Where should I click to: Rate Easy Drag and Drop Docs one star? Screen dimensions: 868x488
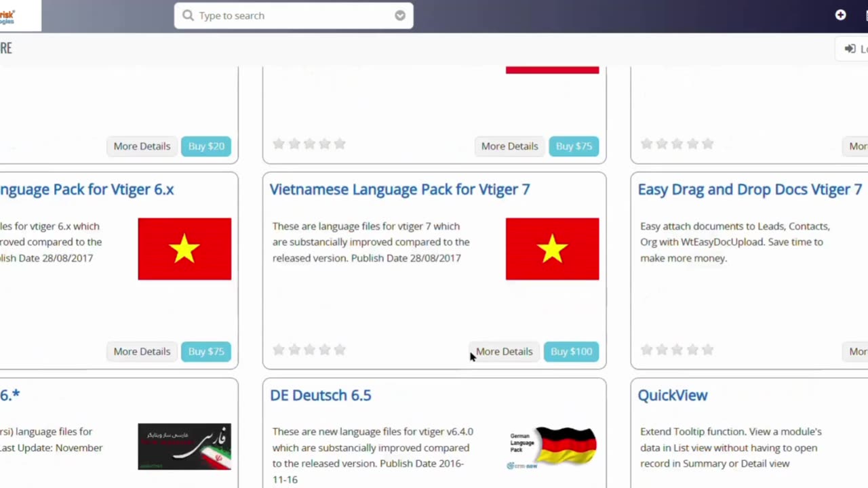coord(647,350)
